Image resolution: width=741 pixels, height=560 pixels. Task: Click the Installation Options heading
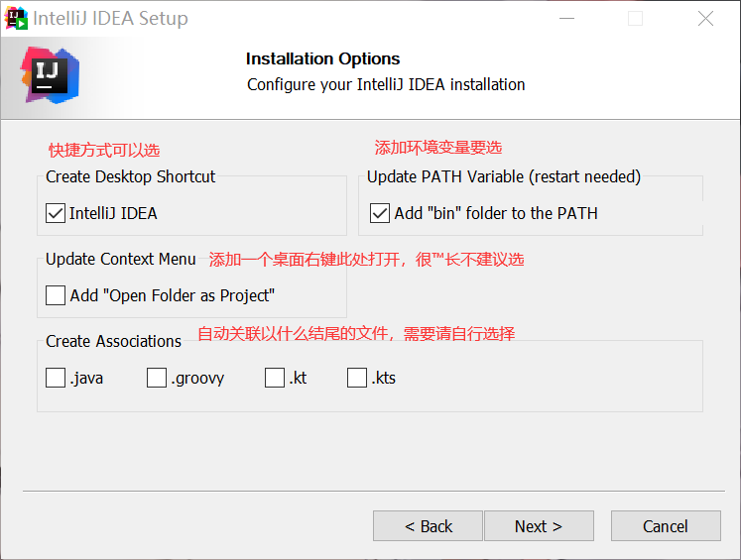pos(323,58)
